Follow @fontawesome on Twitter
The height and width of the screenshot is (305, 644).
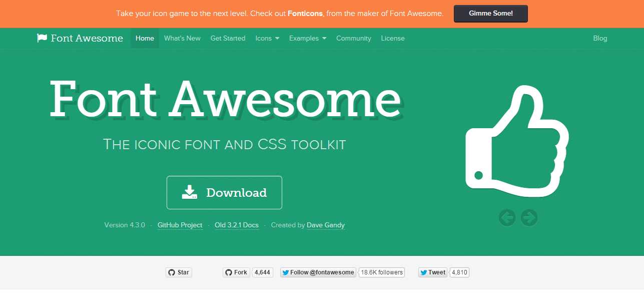(x=318, y=272)
